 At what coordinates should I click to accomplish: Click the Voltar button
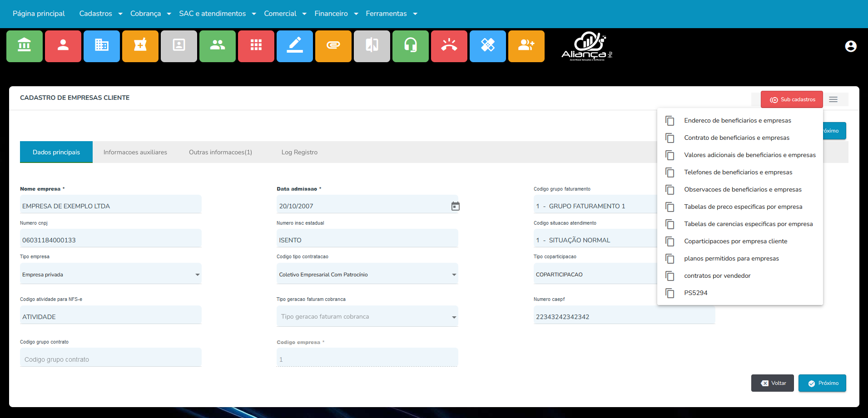(772, 383)
